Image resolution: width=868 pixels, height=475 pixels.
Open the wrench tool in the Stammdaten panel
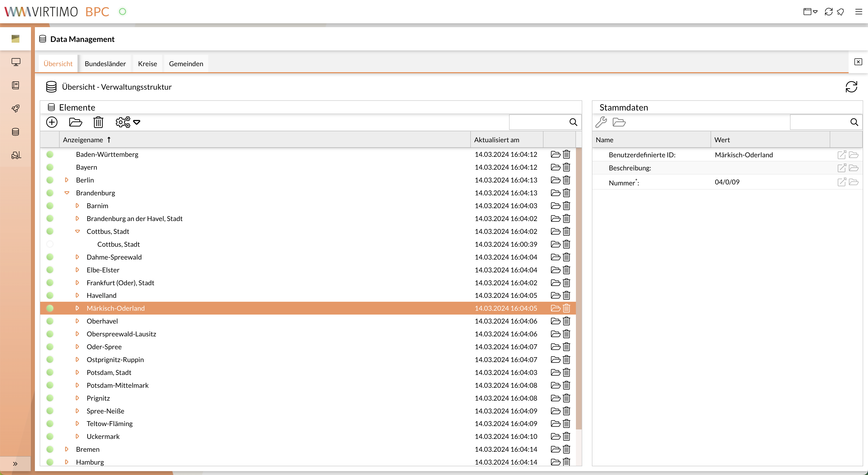tap(601, 122)
